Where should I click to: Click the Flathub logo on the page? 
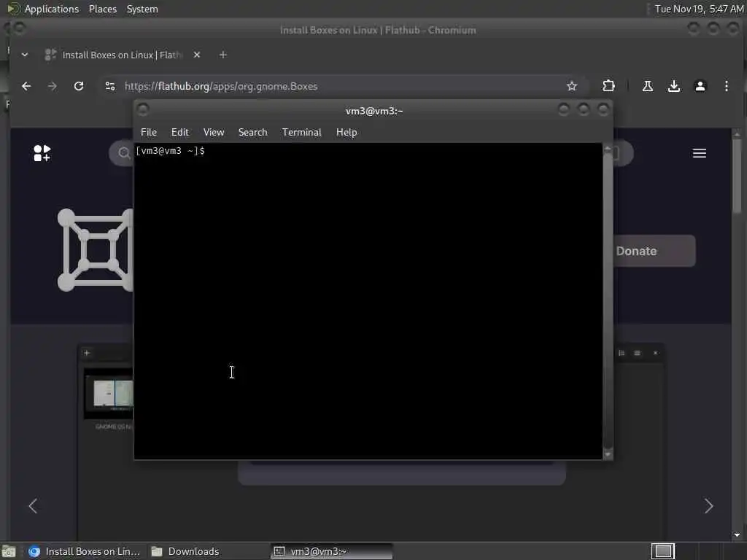coord(42,153)
